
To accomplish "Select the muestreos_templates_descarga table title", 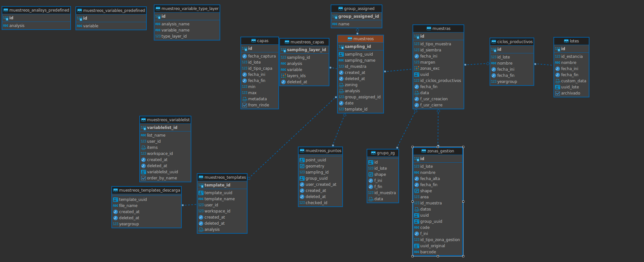I will [150, 190].
